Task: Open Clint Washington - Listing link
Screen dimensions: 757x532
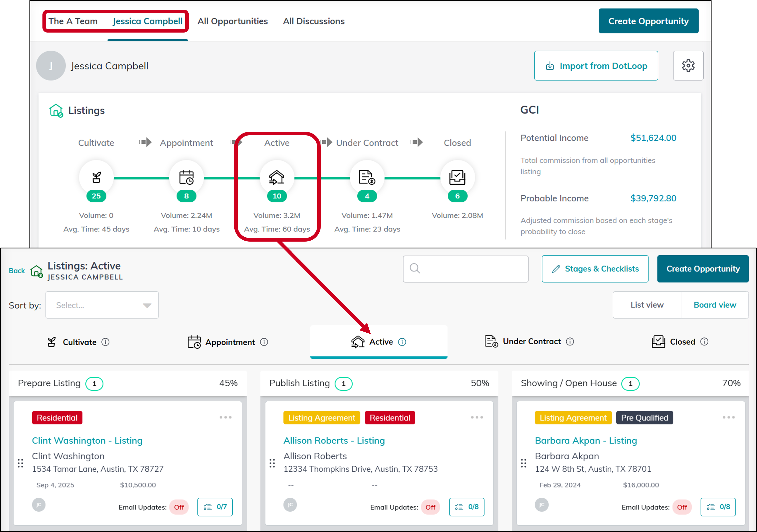Action: [87, 440]
